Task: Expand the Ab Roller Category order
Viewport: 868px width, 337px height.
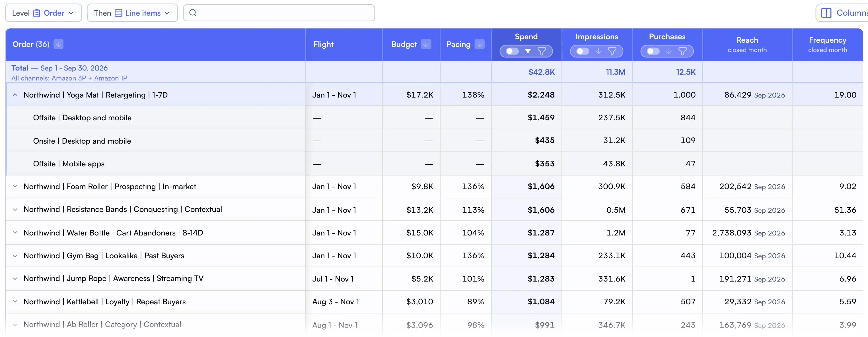Action: (x=15, y=325)
